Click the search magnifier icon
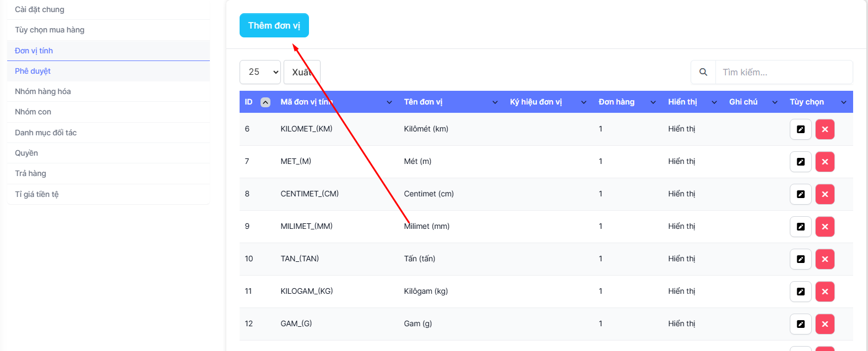The image size is (868, 351). [x=703, y=72]
